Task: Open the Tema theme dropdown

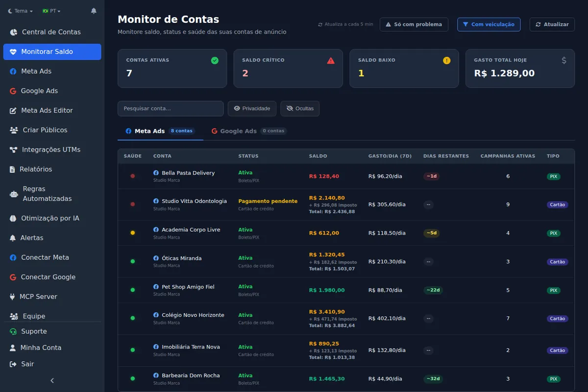Action: (x=20, y=11)
